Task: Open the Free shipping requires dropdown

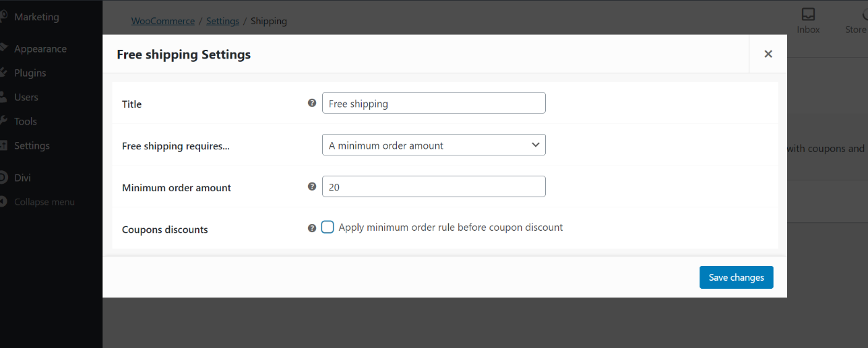Action: [x=433, y=145]
